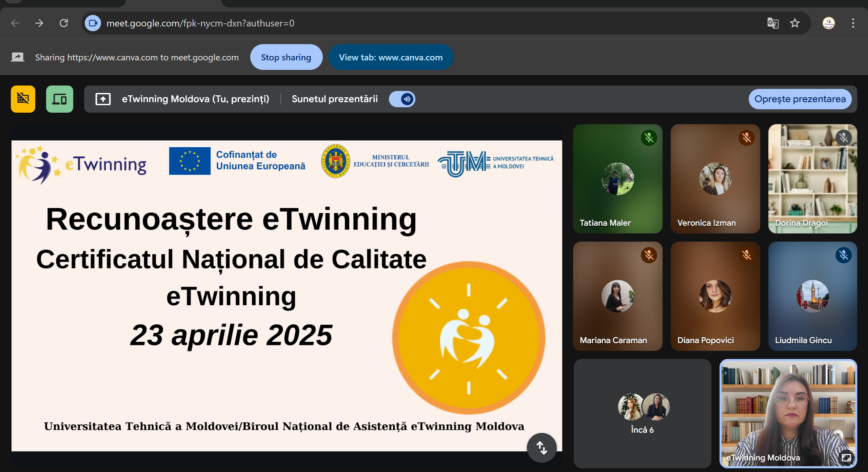Expand the Încă 6 participants tile
This screenshot has height=472, width=868.
point(642,413)
